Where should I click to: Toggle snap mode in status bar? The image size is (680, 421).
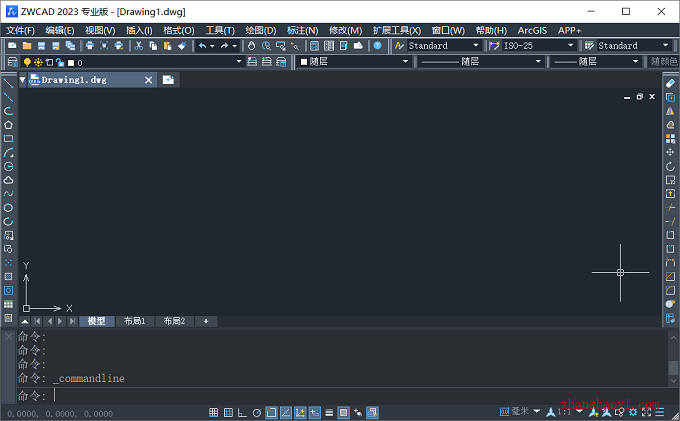tap(213, 413)
